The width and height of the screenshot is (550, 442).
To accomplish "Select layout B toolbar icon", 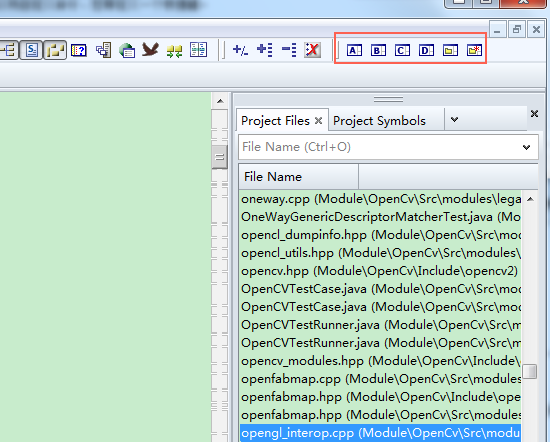I will coord(378,51).
